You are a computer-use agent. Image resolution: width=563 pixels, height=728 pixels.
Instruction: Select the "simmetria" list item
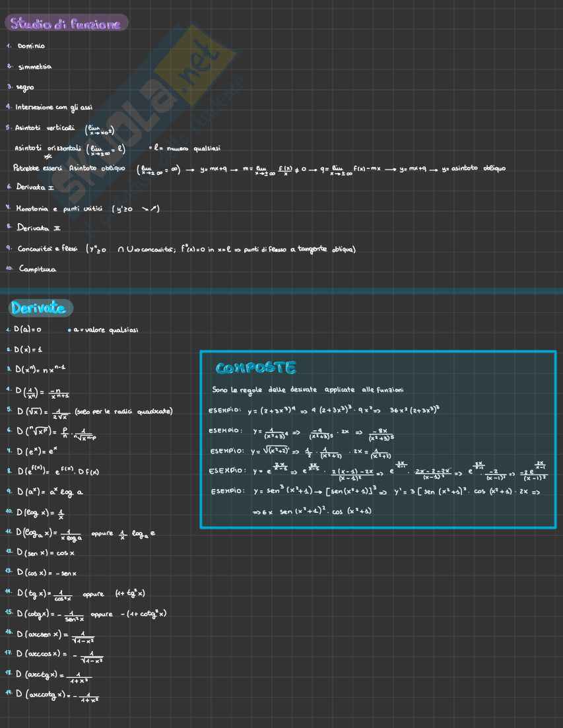click(x=34, y=67)
